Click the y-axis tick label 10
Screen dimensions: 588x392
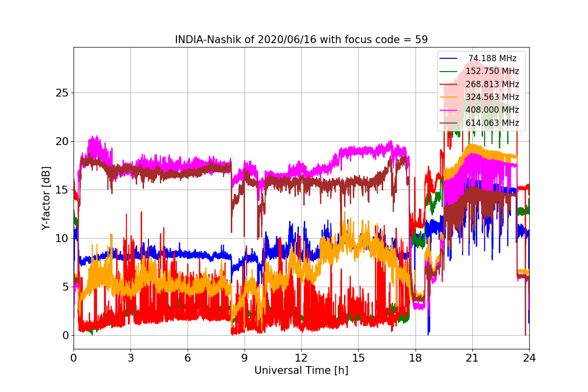click(63, 239)
